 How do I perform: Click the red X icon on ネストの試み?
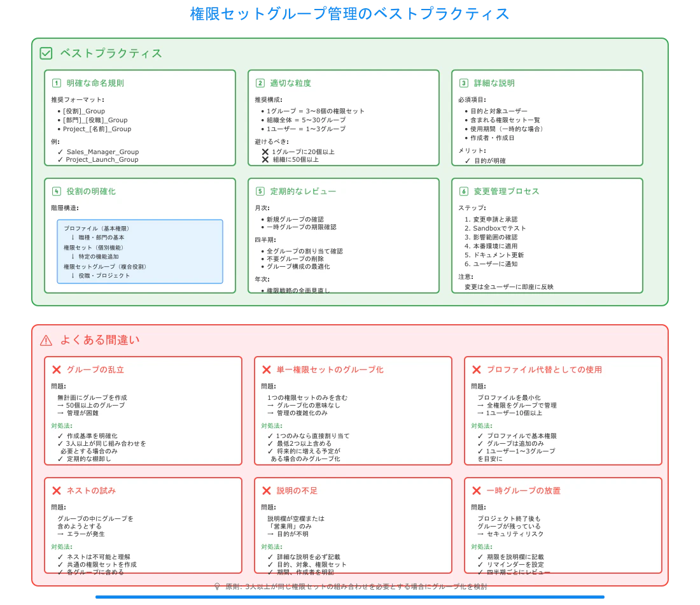coord(56,490)
